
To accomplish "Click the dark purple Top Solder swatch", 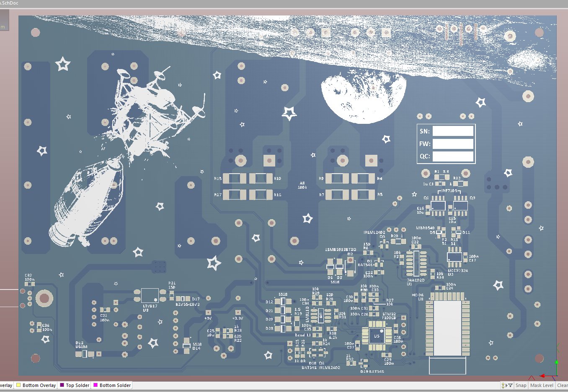I will pyautogui.click(x=62, y=385).
